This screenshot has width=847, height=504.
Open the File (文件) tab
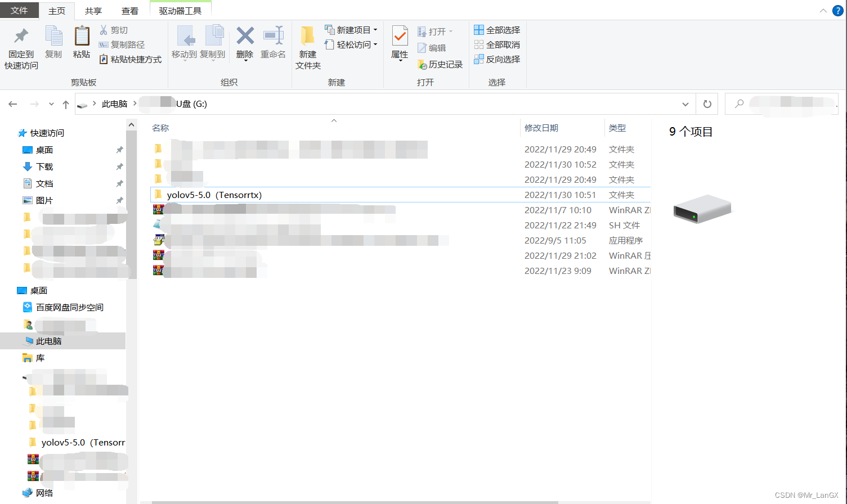click(x=19, y=11)
